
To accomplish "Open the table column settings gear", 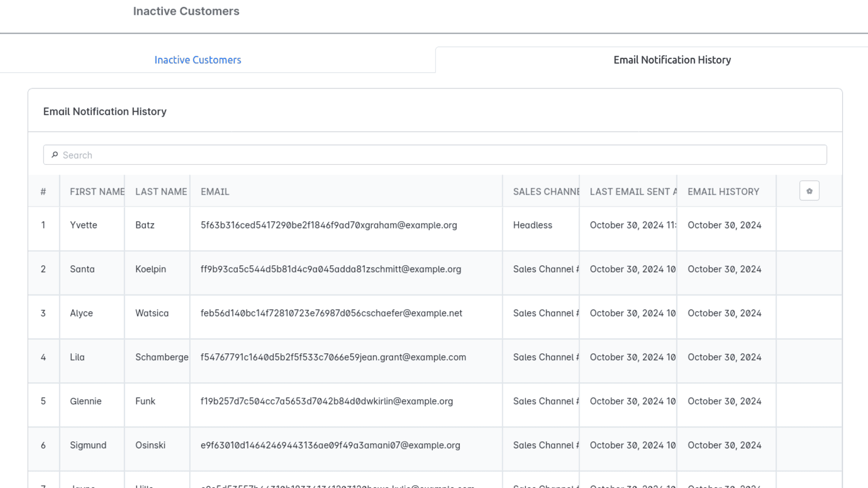I will coord(809,191).
